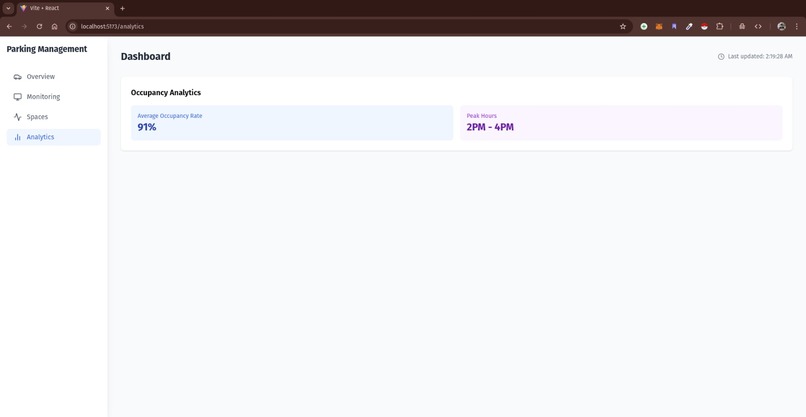Switch to the Vite + React tab
Screen dimensions: 806x417
pyautogui.click(x=65, y=8)
